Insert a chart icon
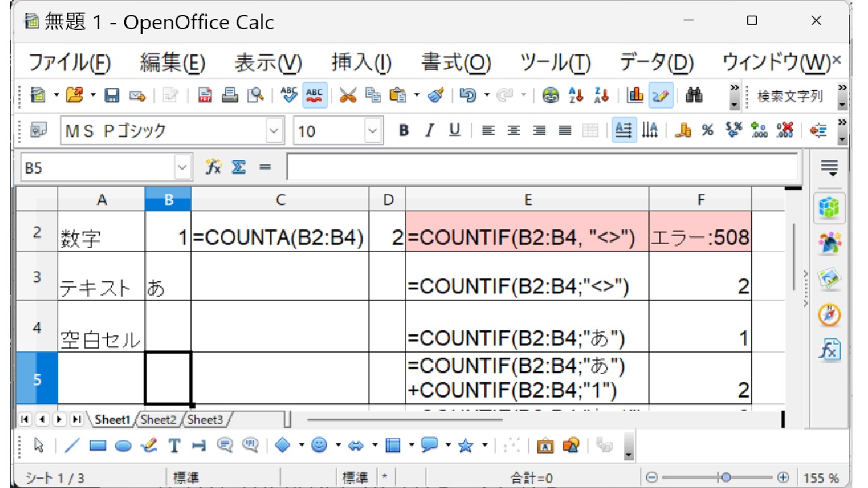Image resolution: width=868 pixels, height=488 pixels. pos(635,96)
